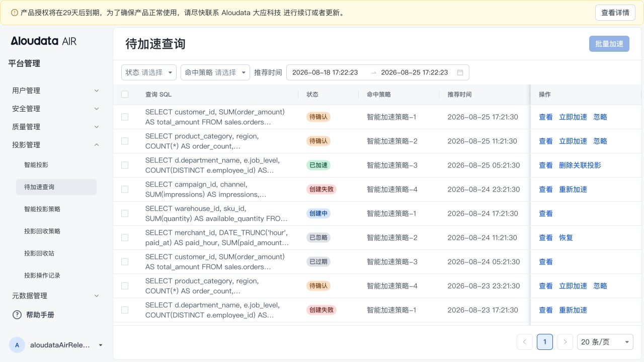Click 重新加速 for 2026-08-23 17:21:30 row
The image size is (644, 362).
point(573,310)
